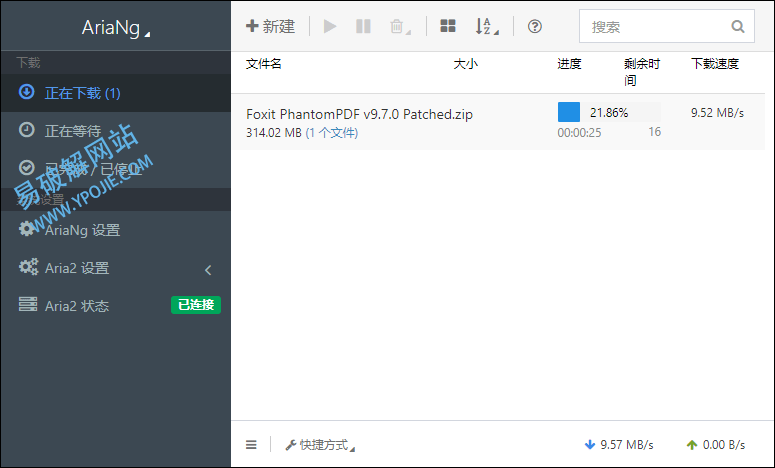
Task: Click the magnifier search icon
Action: coord(738,27)
